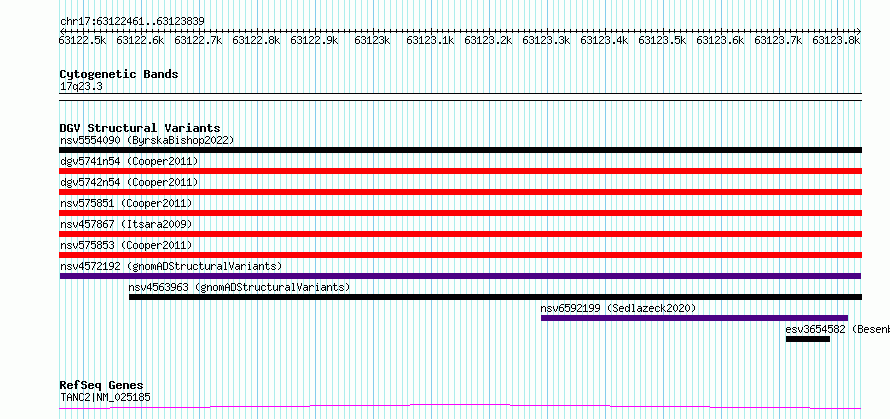Select the purple bar under nsv4572192
Screen dimensions: 890x419
click(x=461, y=276)
